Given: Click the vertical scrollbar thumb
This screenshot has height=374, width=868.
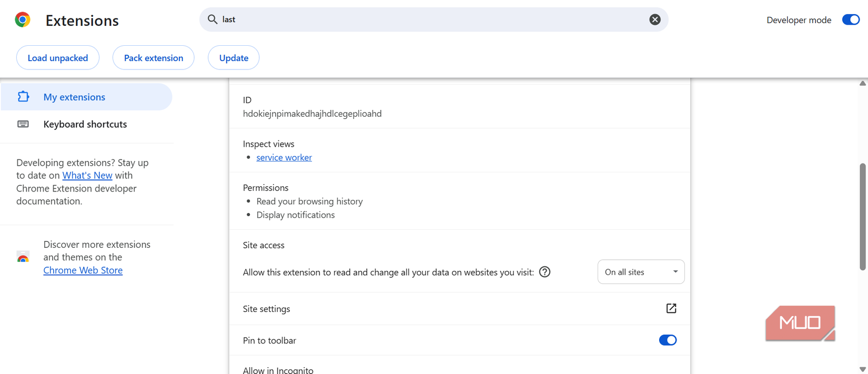Looking at the screenshot, I should tap(863, 217).
